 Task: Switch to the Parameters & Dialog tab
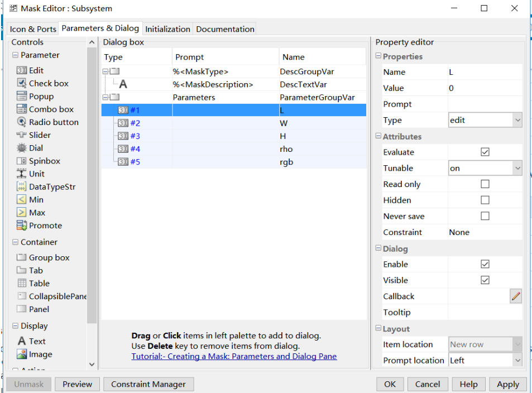coord(100,28)
